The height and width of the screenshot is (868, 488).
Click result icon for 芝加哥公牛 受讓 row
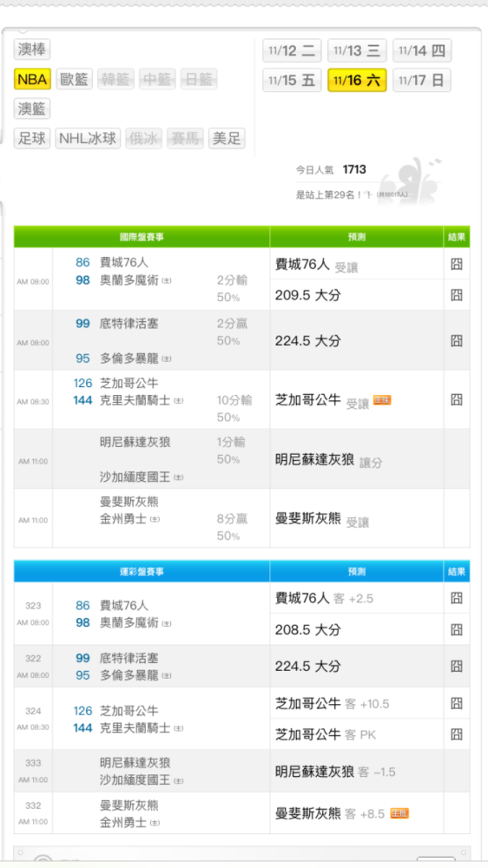457,399
